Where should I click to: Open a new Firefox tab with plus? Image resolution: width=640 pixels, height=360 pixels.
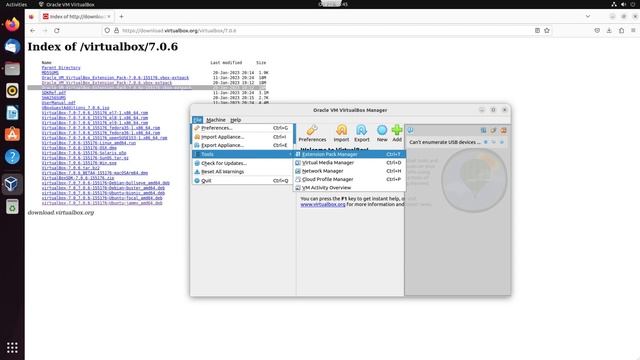click(121, 17)
